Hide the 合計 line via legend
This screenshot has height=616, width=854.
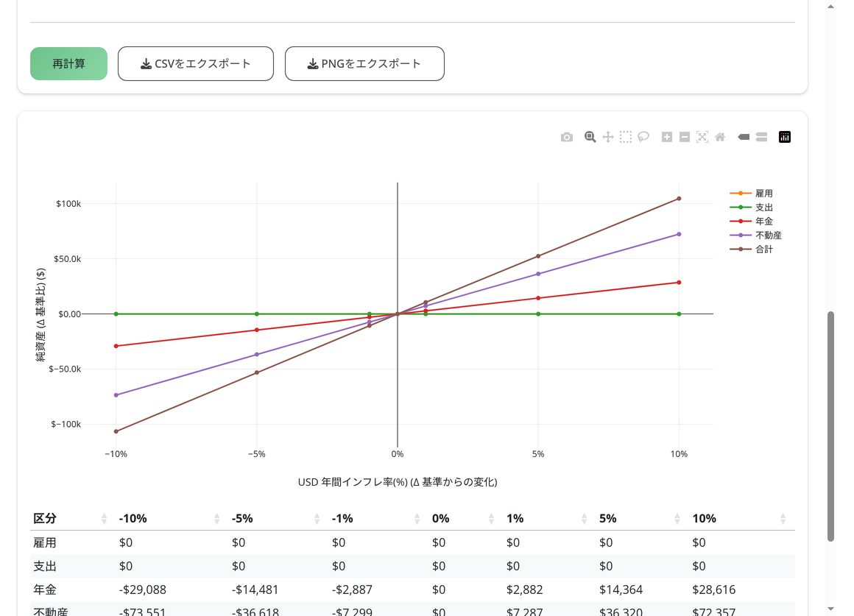click(752, 249)
